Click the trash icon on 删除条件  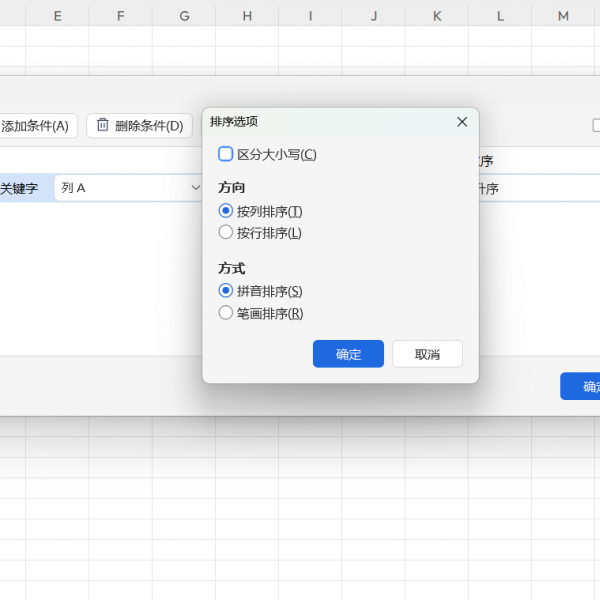(103, 125)
